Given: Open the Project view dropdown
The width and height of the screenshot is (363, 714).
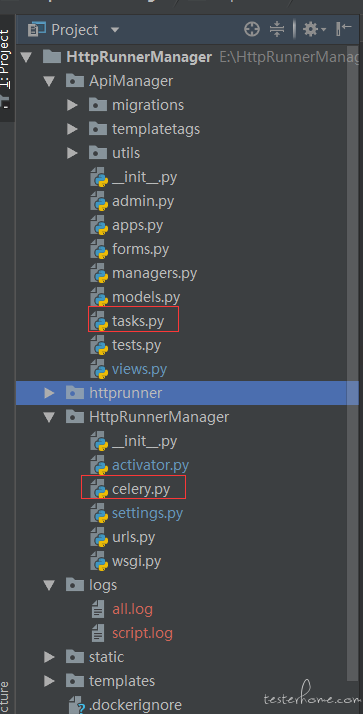Looking at the screenshot, I should (x=115, y=30).
